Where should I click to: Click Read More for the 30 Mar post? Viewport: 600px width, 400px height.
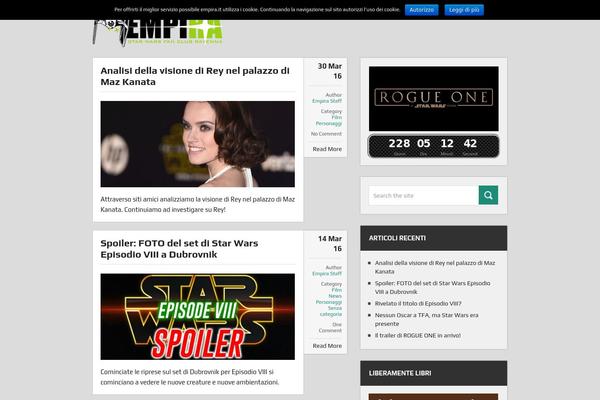click(327, 149)
